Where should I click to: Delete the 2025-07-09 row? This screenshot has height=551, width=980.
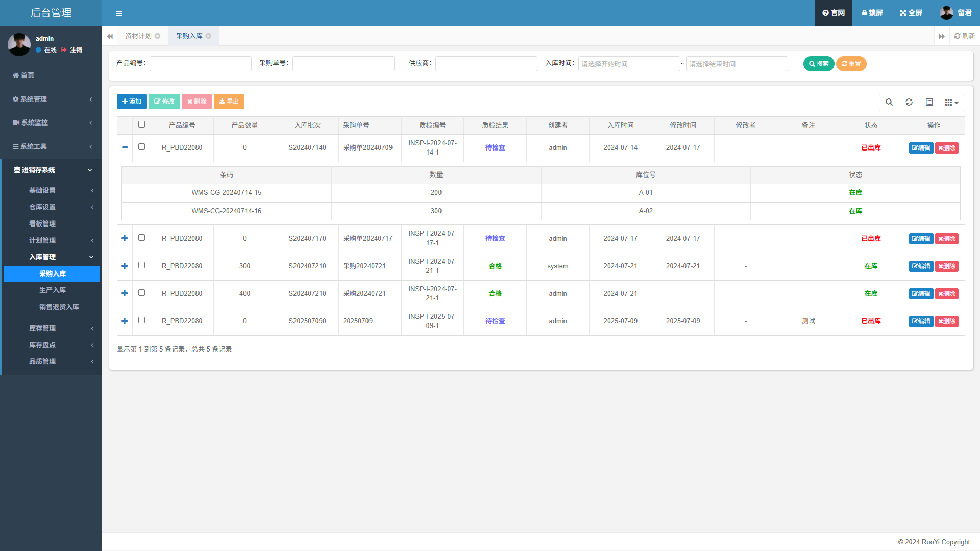(947, 321)
